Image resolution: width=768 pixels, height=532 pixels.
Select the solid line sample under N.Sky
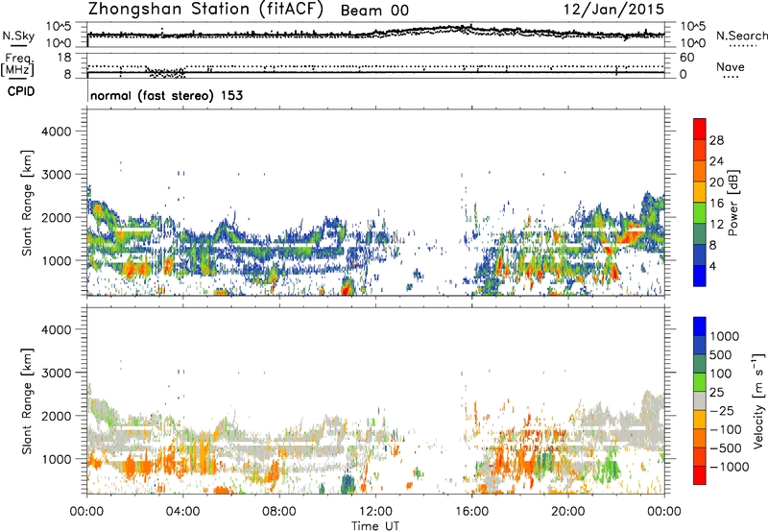click(18, 45)
